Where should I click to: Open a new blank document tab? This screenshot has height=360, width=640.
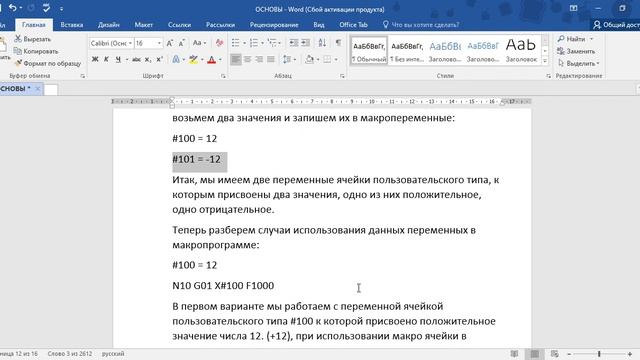[51, 89]
